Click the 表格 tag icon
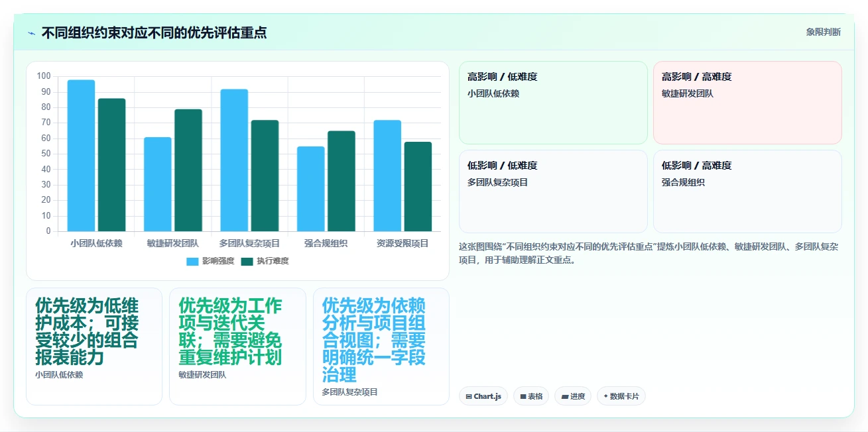 pos(523,396)
